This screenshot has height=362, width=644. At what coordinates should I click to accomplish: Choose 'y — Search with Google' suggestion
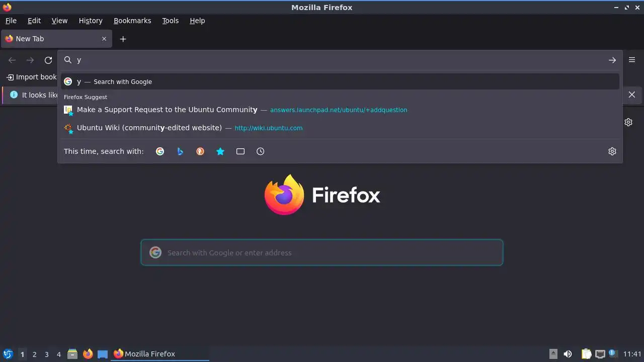pyautogui.click(x=340, y=81)
